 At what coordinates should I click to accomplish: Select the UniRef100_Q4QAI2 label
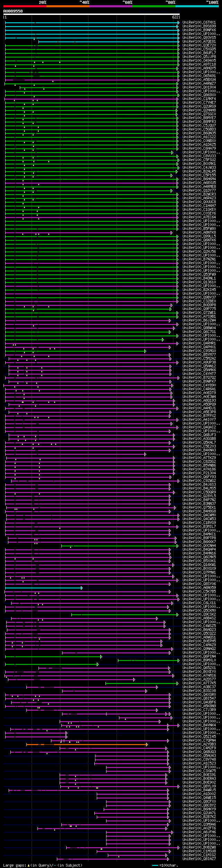coord(199,427)
